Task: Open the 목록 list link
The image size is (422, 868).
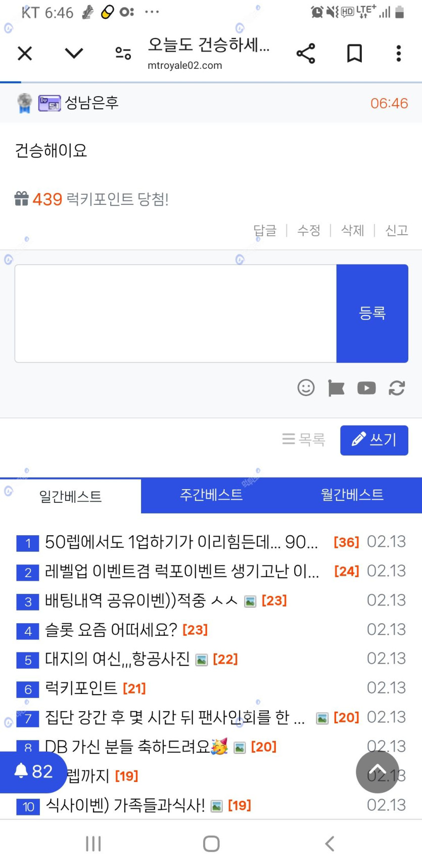Action: click(x=304, y=439)
